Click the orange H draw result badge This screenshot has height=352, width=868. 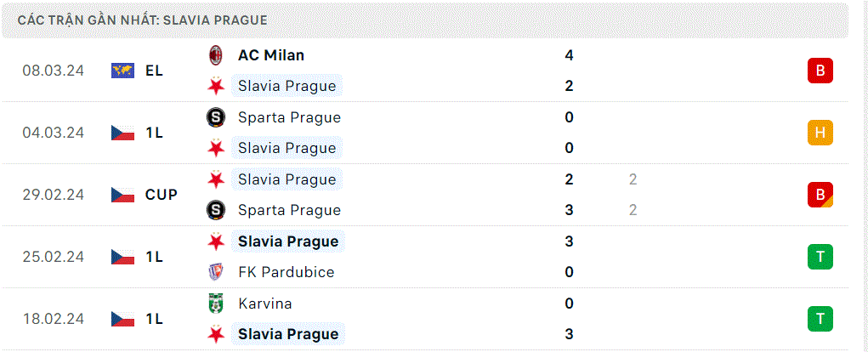(x=820, y=133)
